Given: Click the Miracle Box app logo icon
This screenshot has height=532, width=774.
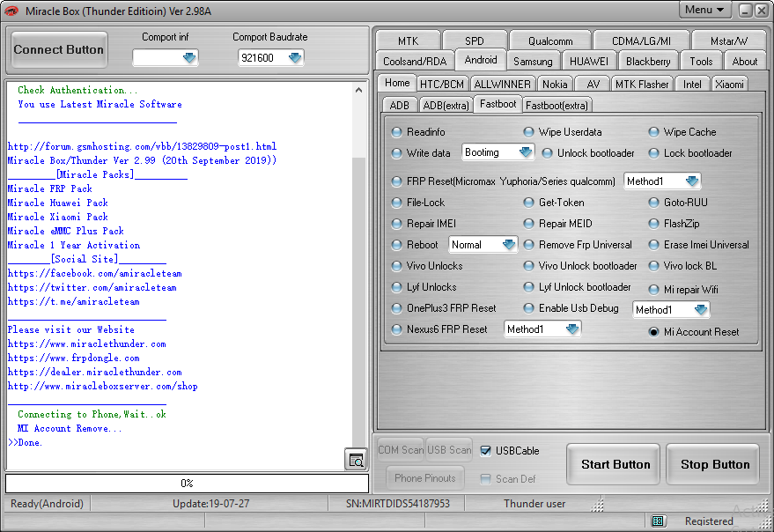Looking at the screenshot, I should pyautogui.click(x=11, y=11).
